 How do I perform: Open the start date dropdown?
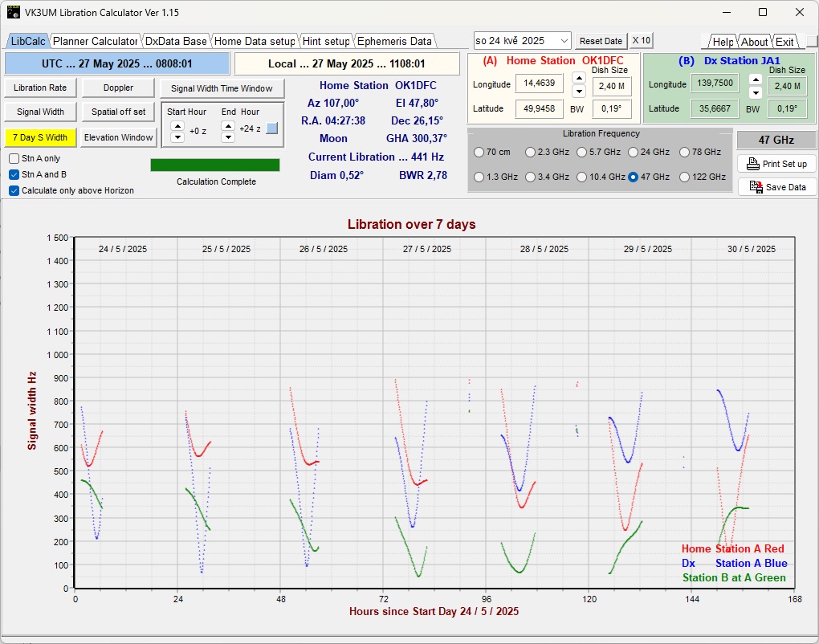tap(564, 40)
